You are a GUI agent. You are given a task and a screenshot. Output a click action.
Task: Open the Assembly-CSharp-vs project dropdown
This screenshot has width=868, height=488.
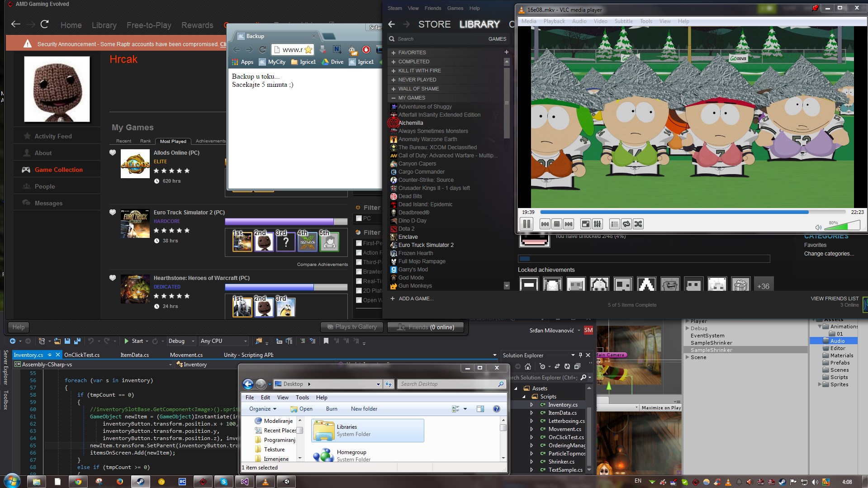[94, 365]
